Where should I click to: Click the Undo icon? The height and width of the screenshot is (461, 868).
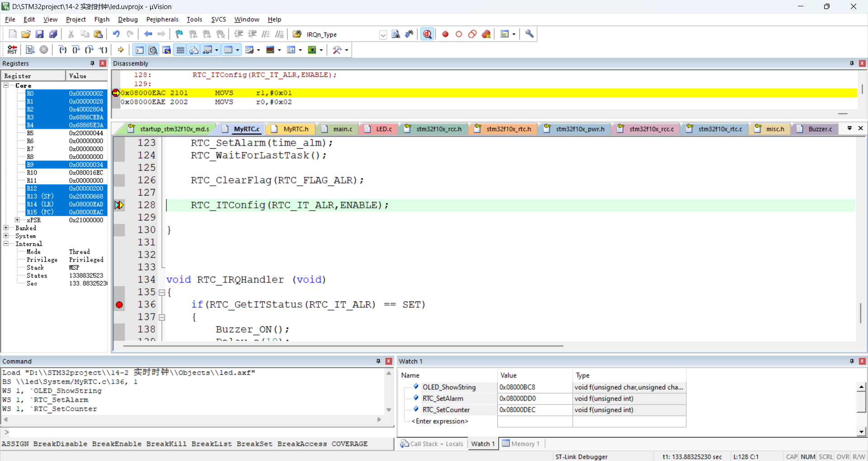[x=116, y=34]
